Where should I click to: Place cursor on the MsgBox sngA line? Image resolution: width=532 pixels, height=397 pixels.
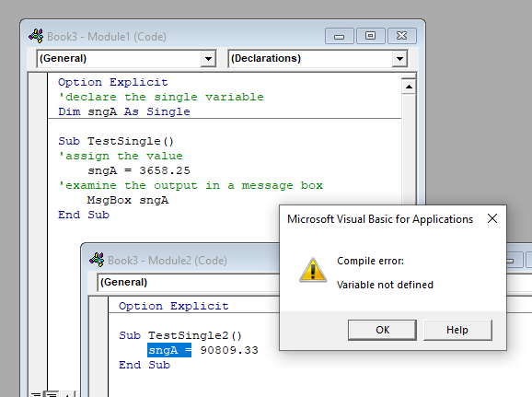(128, 200)
